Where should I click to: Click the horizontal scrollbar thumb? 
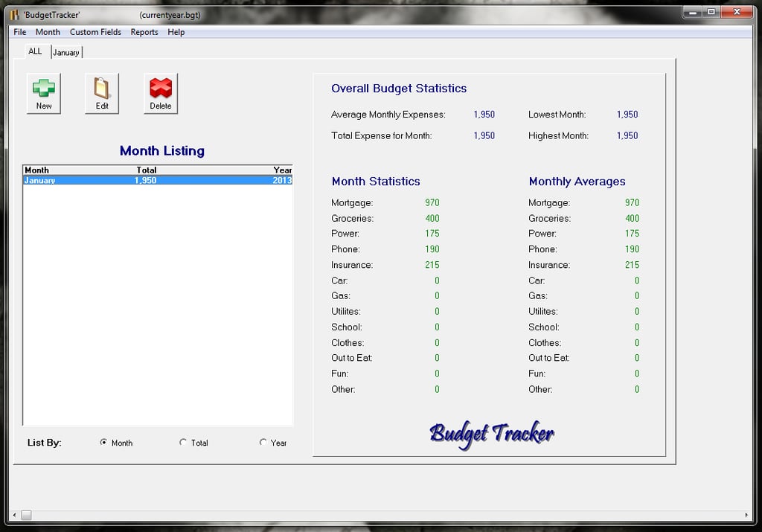(x=26, y=515)
